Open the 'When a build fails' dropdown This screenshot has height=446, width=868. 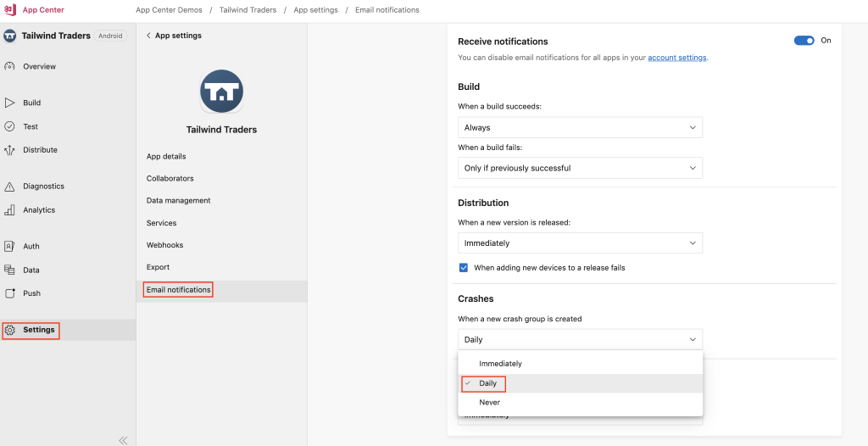[580, 168]
